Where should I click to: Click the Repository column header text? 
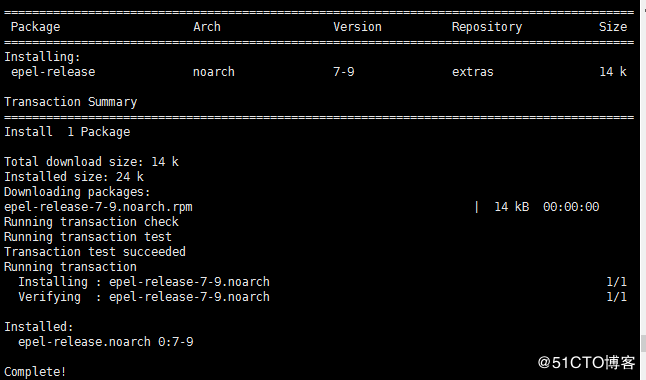(487, 27)
